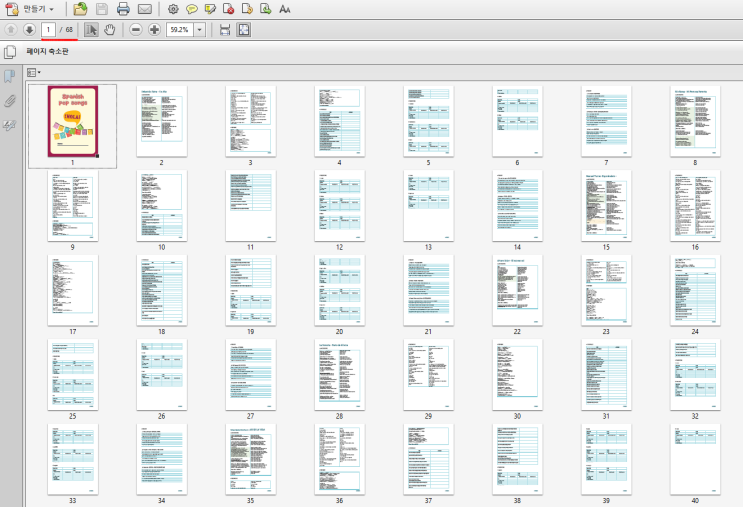The width and height of the screenshot is (743, 507).
Task: Open the Attachments paperclip panel
Action: click(10, 101)
